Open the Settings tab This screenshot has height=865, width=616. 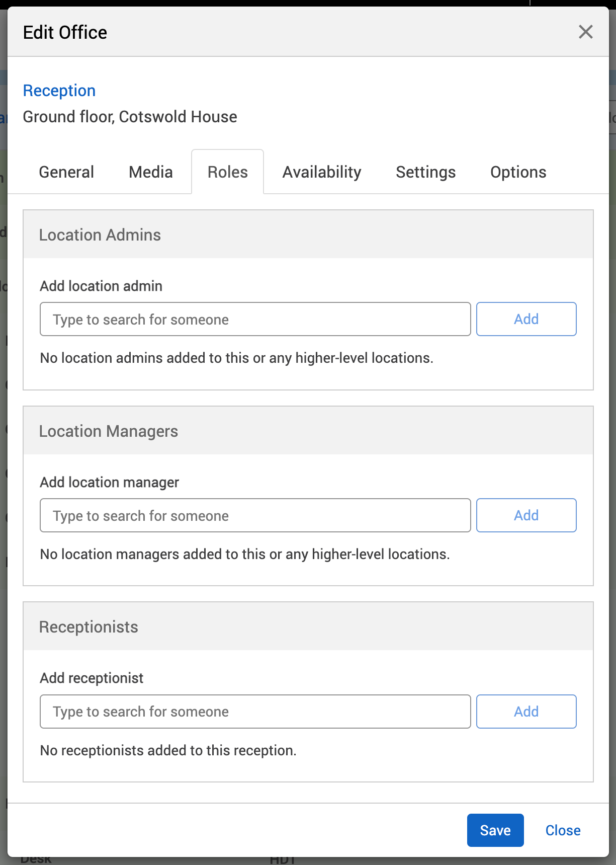[x=425, y=172]
